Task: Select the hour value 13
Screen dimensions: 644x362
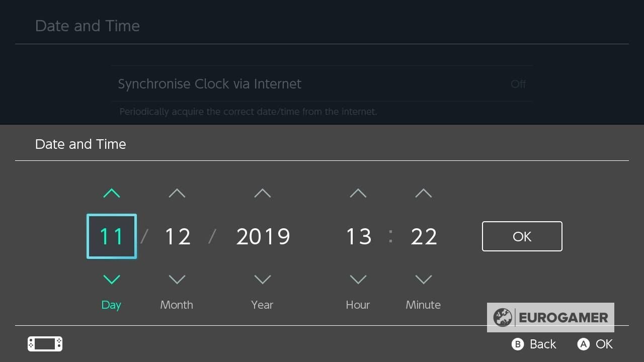Action: tap(359, 236)
